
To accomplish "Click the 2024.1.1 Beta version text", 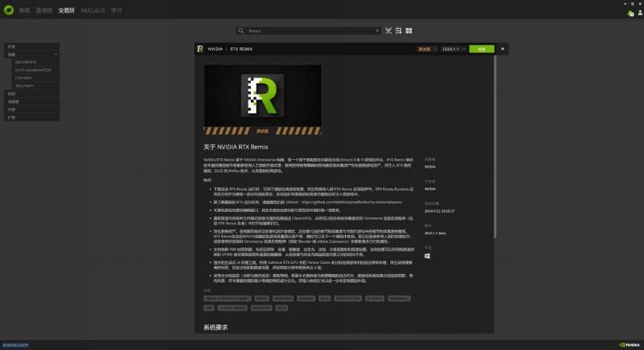I will 435,233.
